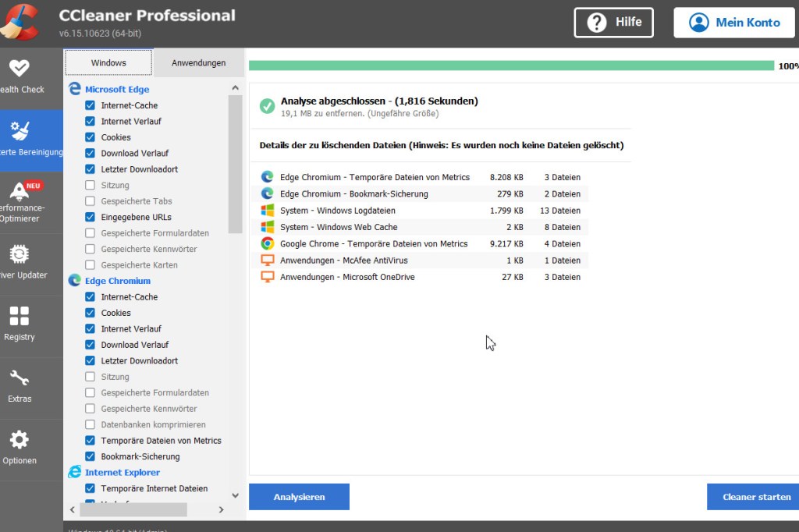
Task: Uncheck Download Verlauf under Edge Chromium
Action: point(91,345)
